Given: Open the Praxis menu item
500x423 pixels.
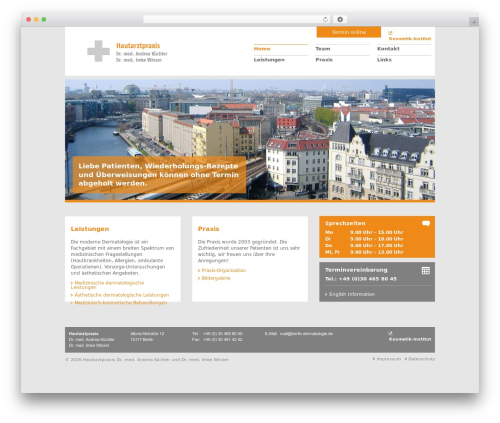Looking at the screenshot, I should tap(324, 60).
